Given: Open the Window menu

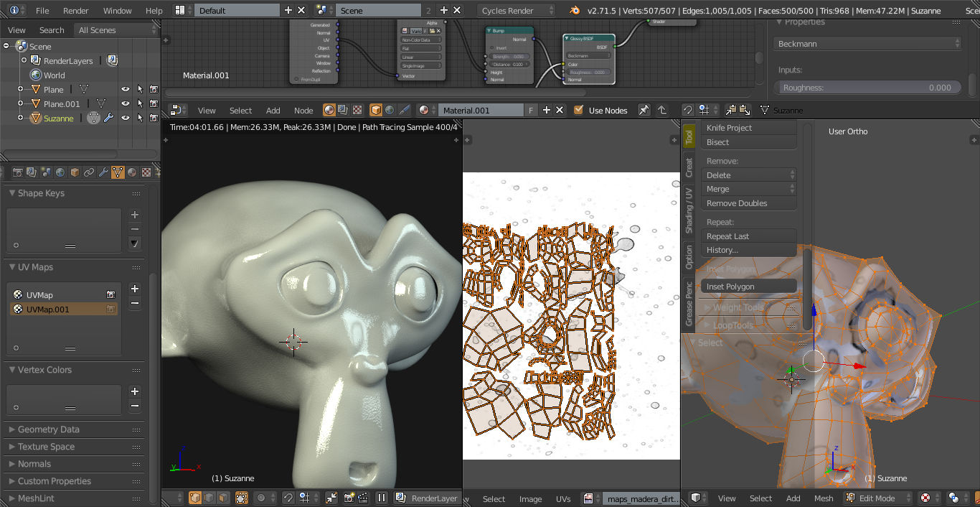Looking at the screenshot, I should click(x=118, y=11).
